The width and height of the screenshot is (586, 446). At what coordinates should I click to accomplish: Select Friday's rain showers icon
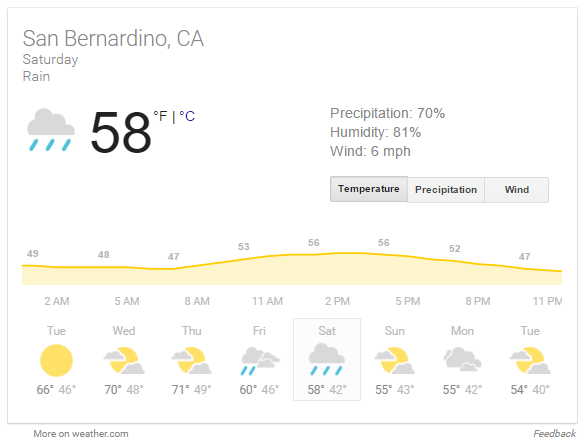260,360
